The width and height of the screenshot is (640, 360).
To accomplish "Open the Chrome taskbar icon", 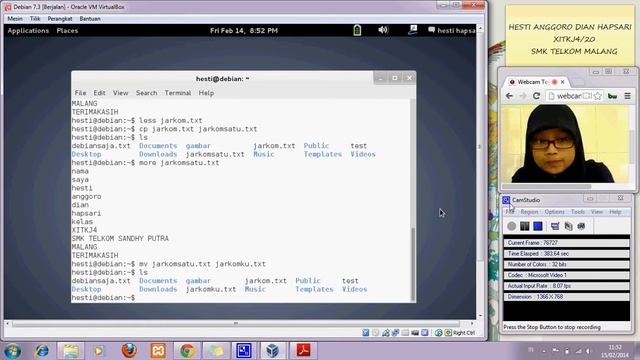I will (187, 351).
